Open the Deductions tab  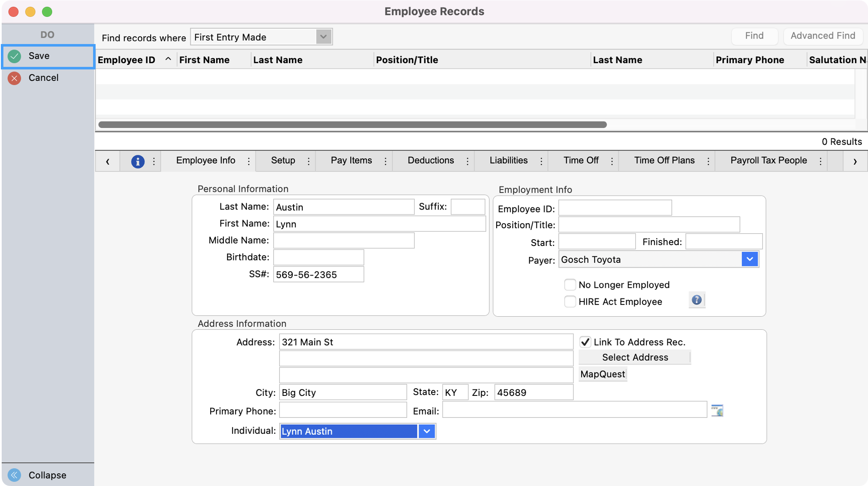click(x=430, y=161)
